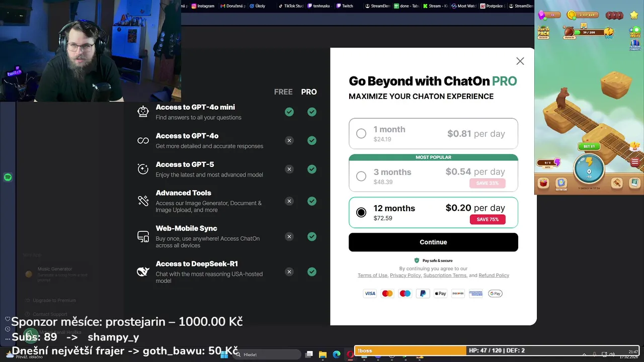Select the 3 months plan radio button
Screen dimensions: 644x362
(x=361, y=176)
